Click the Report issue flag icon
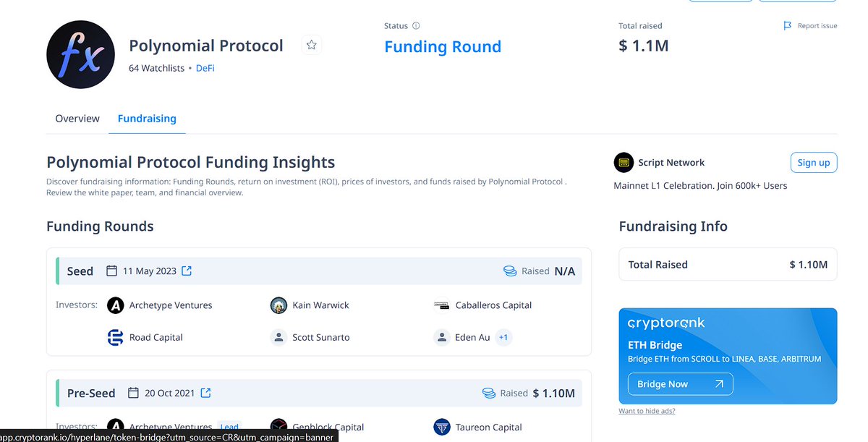Image resolution: width=868 pixels, height=442 pixels. tap(788, 26)
